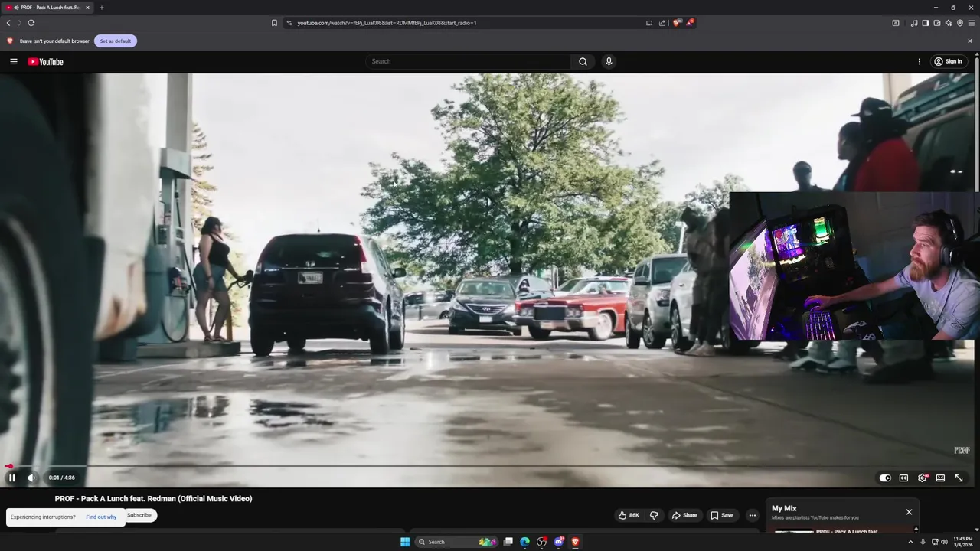Toggle the autoplay switch
The width and height of the screenshot is (980, 551).
click(885, 478)
